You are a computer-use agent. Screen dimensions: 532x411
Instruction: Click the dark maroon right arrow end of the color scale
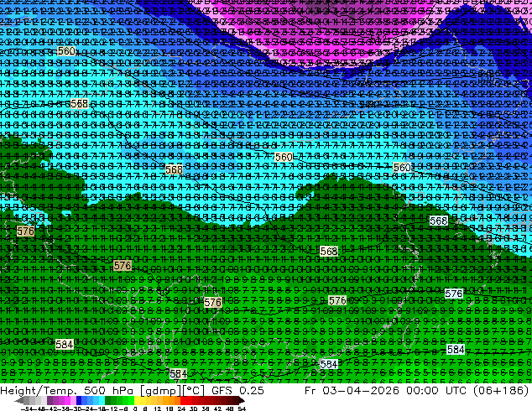[x=241, y=401]
